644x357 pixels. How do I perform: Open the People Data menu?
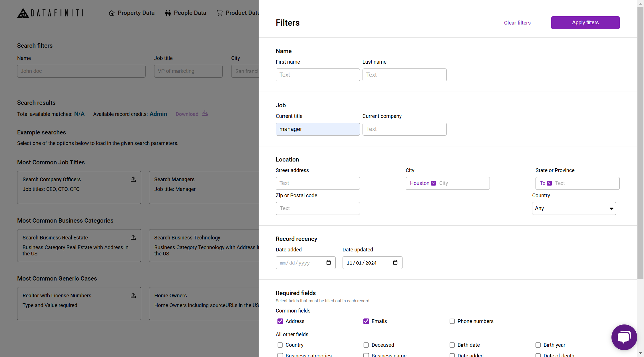(186, 13)
